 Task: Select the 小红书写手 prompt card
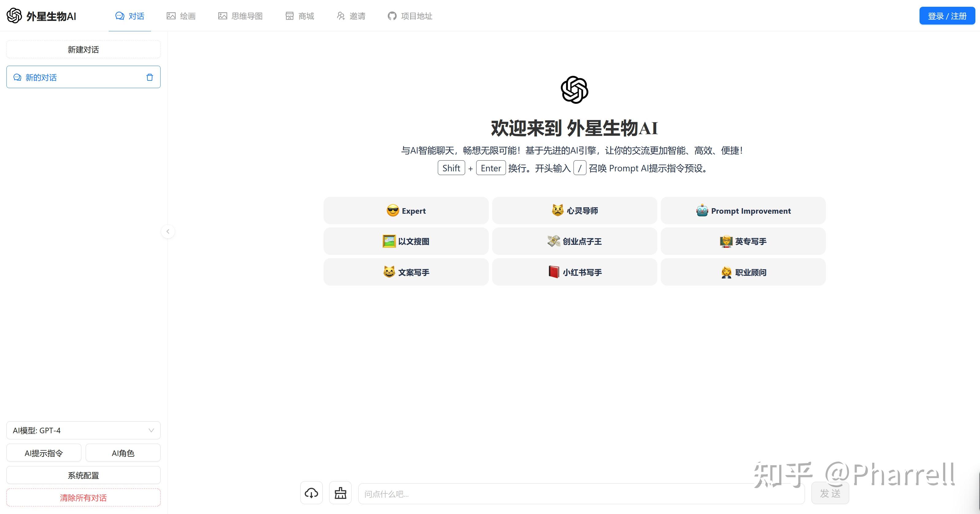(574, 272)
